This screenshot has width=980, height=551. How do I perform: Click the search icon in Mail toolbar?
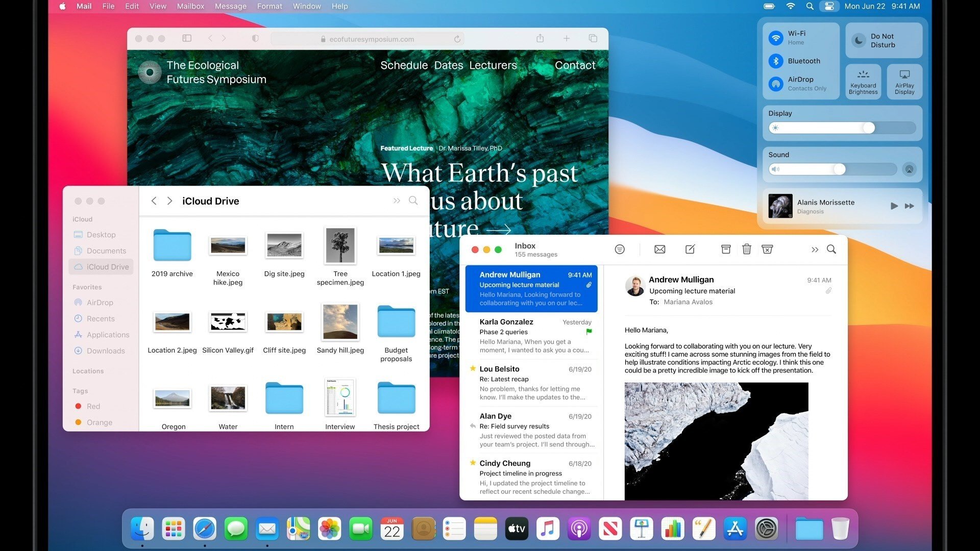tap(831, 249)
